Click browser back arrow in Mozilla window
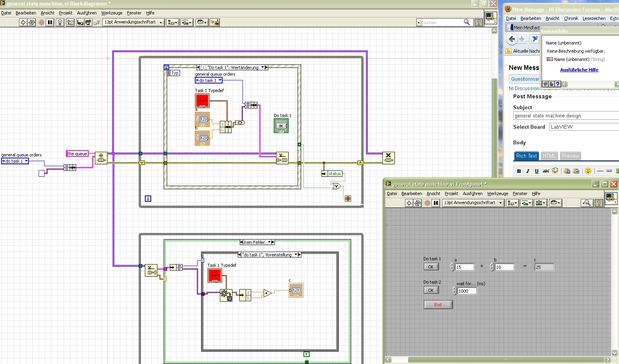The width and height of the screenshot is (619, 364). coord(512,39)
